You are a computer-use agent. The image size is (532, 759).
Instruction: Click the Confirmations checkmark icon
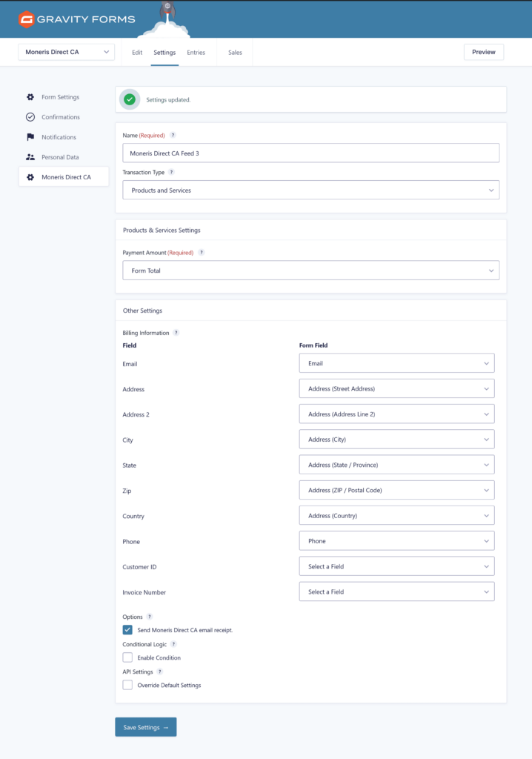[x=30, y=117]
